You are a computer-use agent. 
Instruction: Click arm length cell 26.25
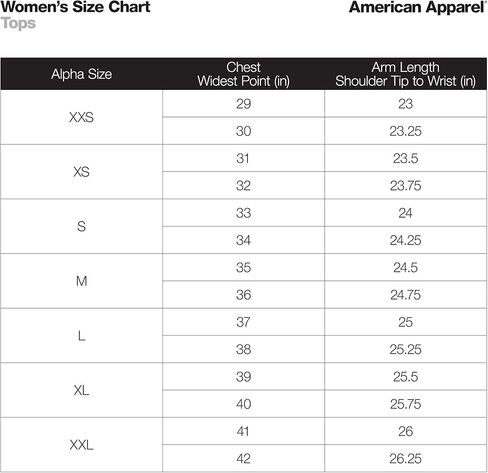(x=405, y=459)
